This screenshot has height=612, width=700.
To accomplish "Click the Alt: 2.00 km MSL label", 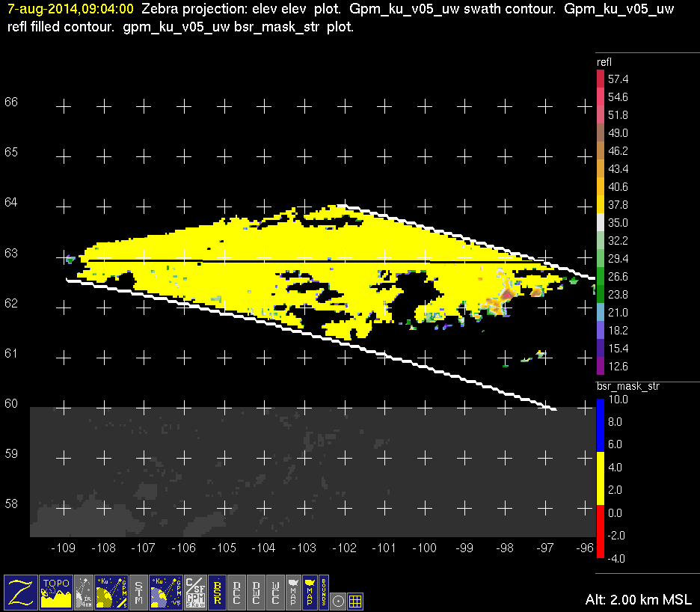I will pyautogui.click(x=639, y=600).
